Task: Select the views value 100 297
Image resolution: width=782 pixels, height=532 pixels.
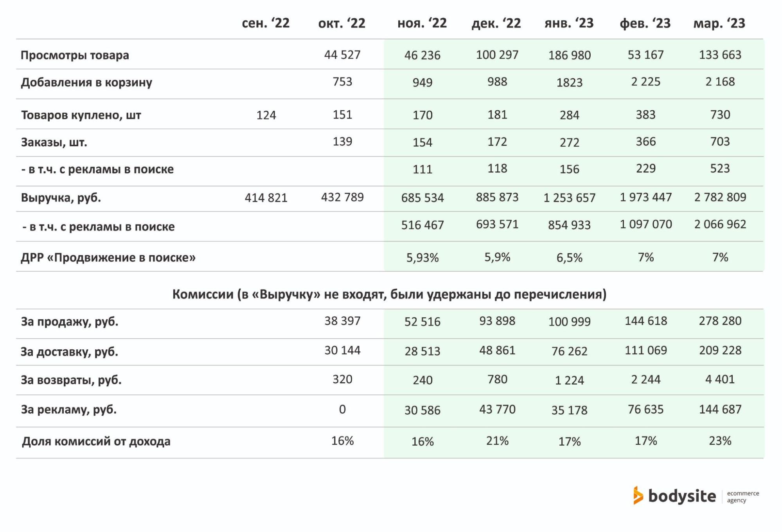Action: coord(497,55)
